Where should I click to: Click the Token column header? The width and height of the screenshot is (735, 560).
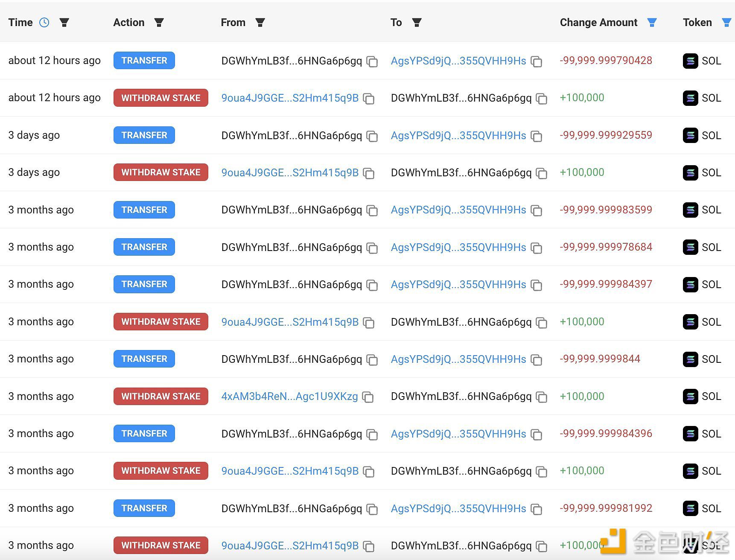[x=697, y=23]
